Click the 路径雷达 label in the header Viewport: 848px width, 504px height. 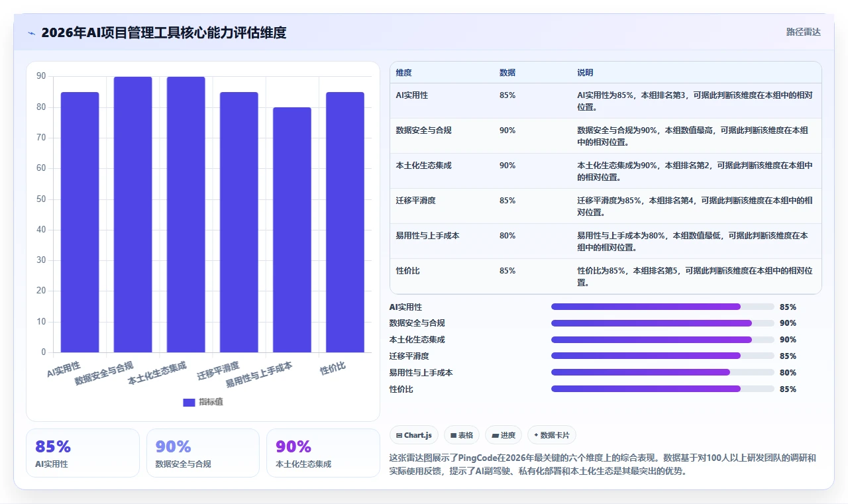[804, 32]
